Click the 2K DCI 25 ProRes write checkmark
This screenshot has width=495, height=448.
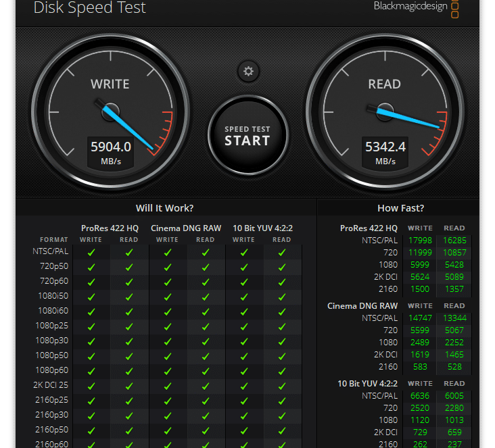pyautogui.click(x=91, y=386)
